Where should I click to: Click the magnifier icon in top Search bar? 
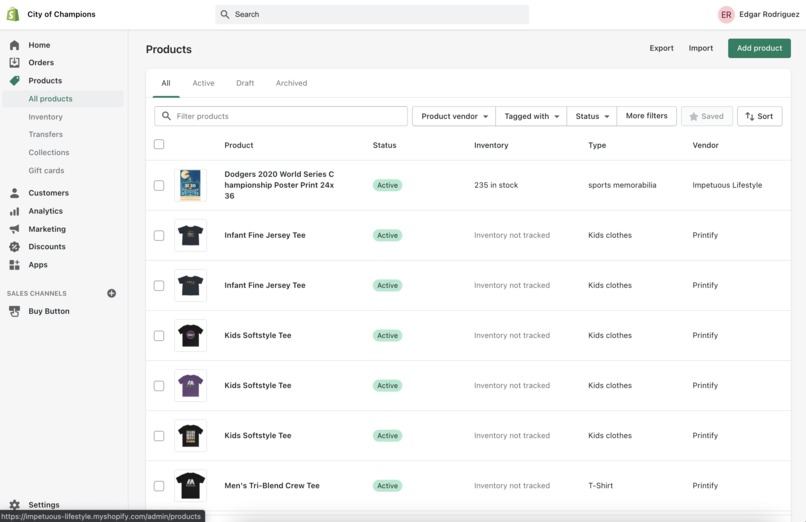225,14
